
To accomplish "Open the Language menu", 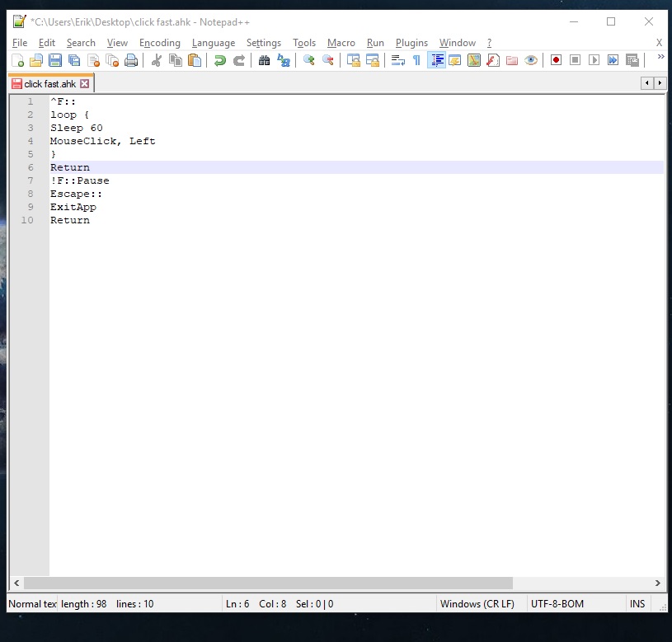I will (x=214, y=43).
